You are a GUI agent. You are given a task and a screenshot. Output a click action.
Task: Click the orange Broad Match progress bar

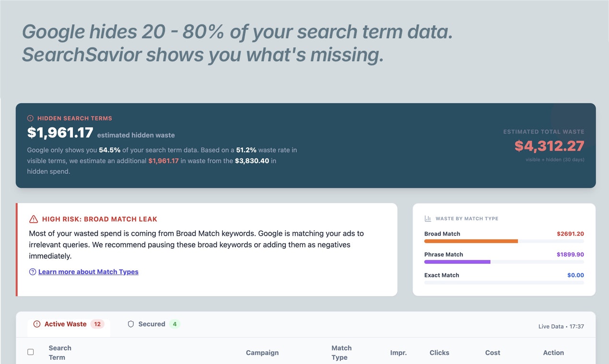470,241
